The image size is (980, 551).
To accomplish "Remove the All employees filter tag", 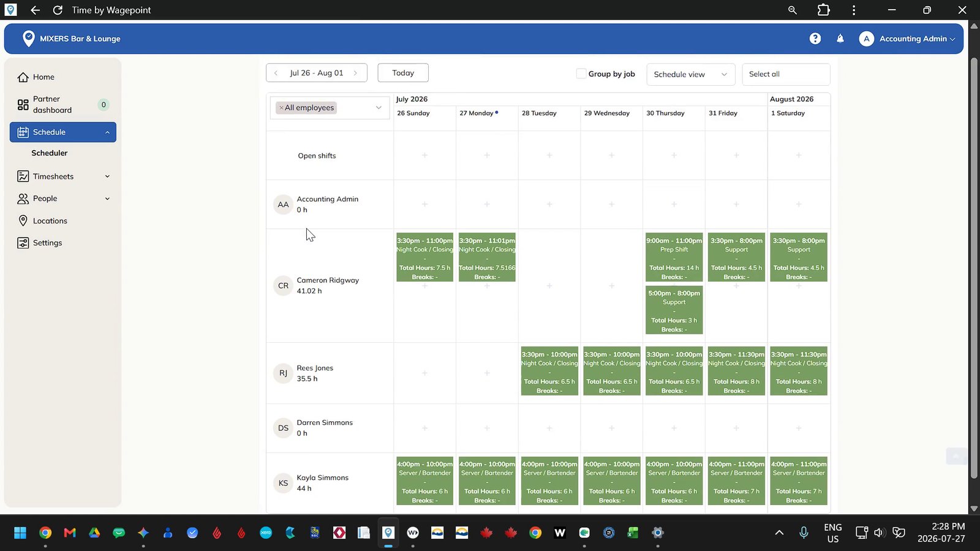I will 281,108.
